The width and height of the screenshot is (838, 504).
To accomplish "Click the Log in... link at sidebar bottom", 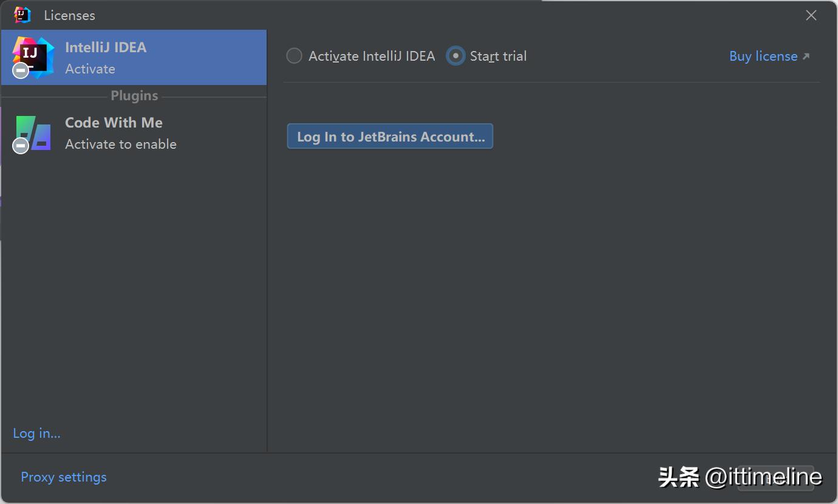I will (x=36, y=434).
